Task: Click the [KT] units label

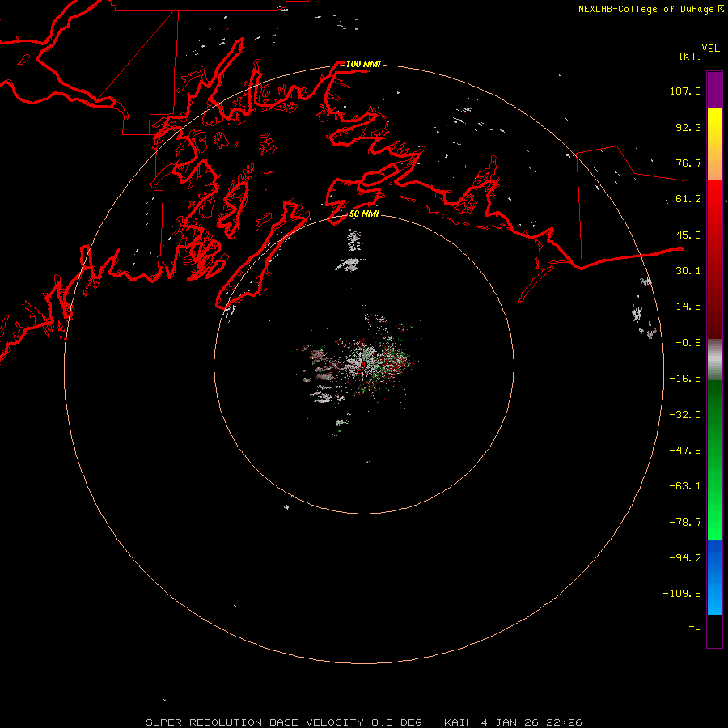Action: pos(690,56)
